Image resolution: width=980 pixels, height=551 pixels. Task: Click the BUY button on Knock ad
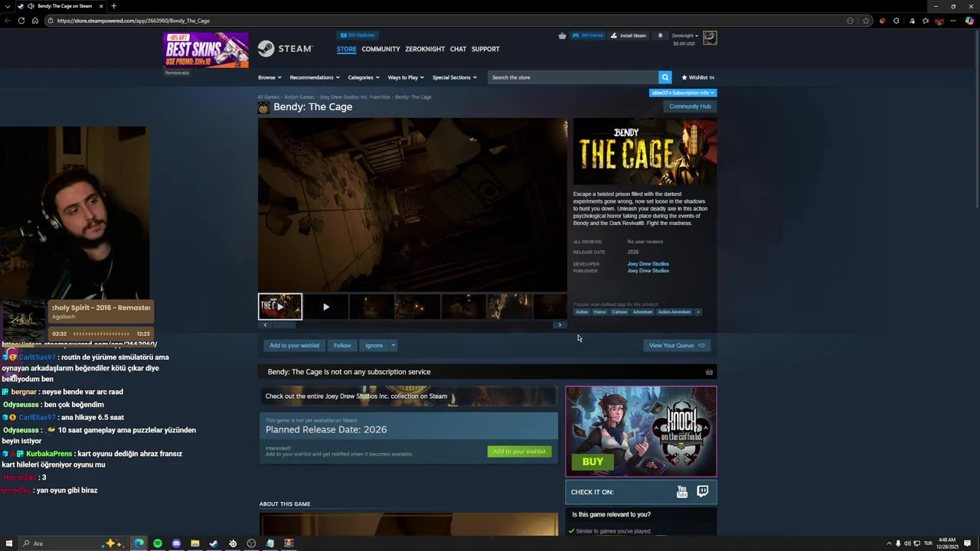(x=593, y=461)
